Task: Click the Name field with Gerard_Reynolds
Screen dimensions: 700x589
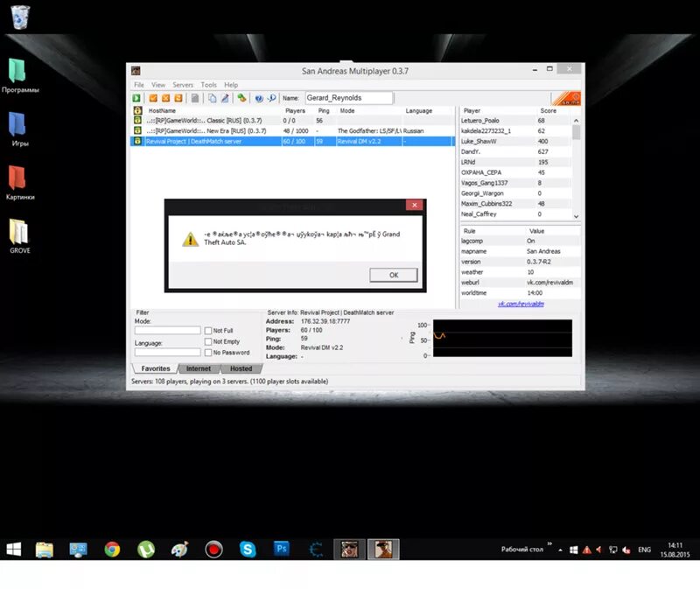Action: click(x=349, y=98)
